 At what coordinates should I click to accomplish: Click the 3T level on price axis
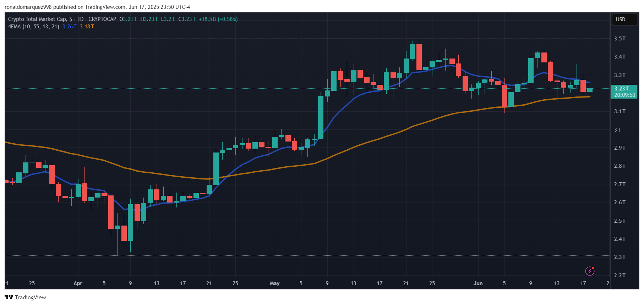(x=617, y=130)
